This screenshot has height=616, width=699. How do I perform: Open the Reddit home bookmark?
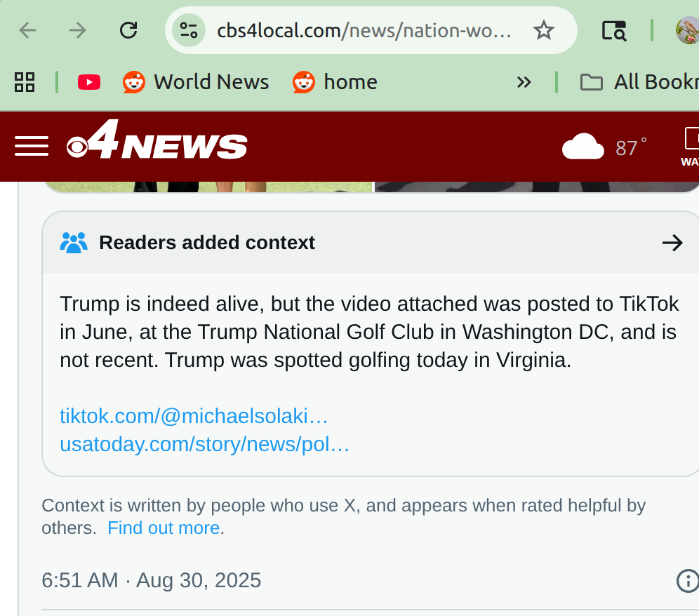pos(335,82)
